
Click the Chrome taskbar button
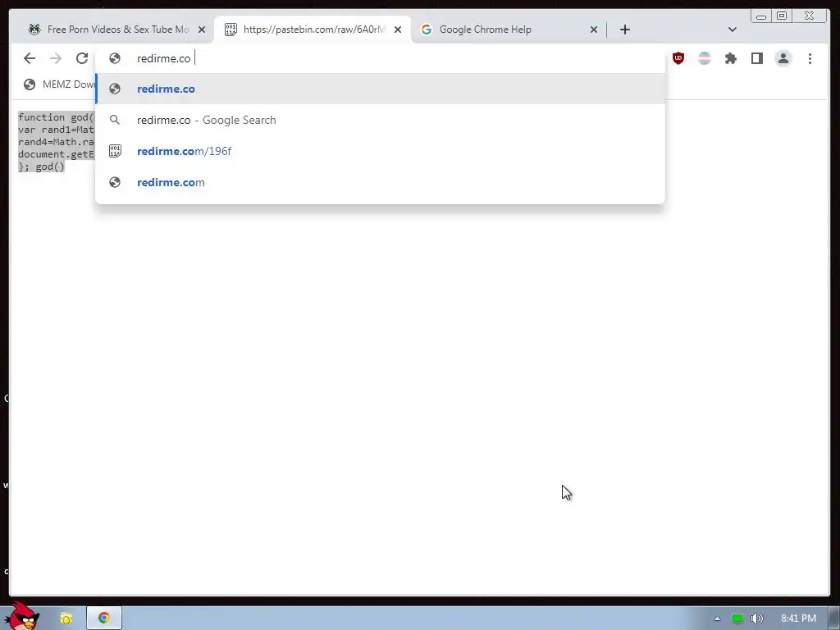(104, 619)
